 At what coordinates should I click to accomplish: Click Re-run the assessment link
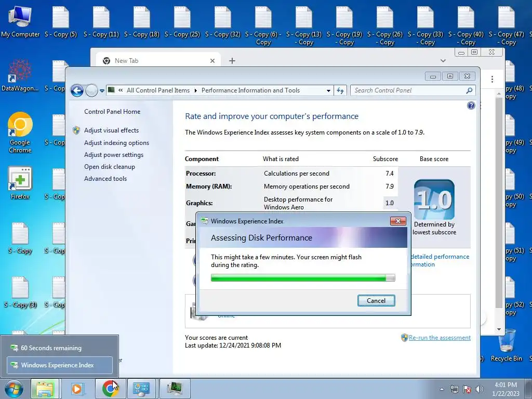coord(440,338)
